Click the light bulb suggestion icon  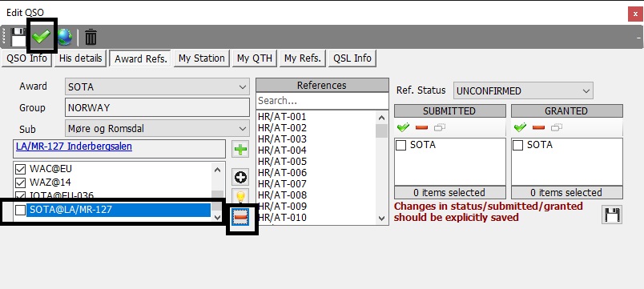pyautogui.click(x=240, y=196)
